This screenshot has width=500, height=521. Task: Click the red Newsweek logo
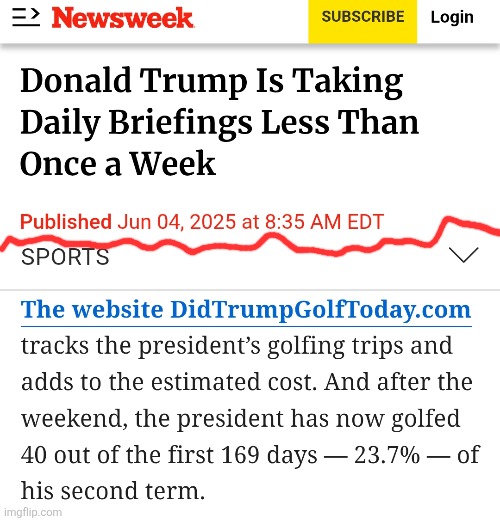click(123, 18)
